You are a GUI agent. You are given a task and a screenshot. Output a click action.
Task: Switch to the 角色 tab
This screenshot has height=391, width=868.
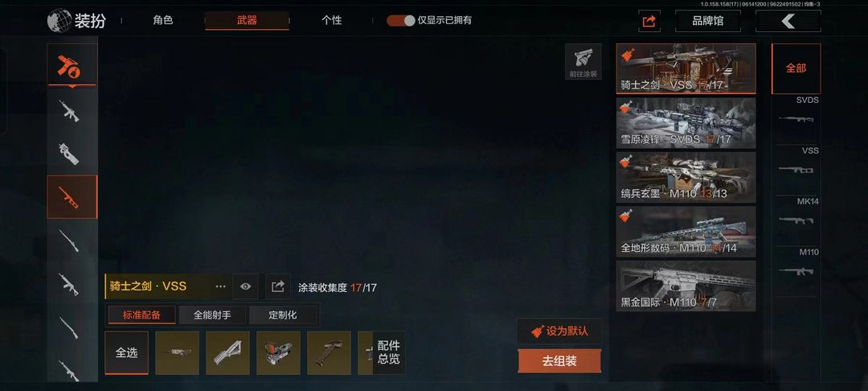point(162,20)
